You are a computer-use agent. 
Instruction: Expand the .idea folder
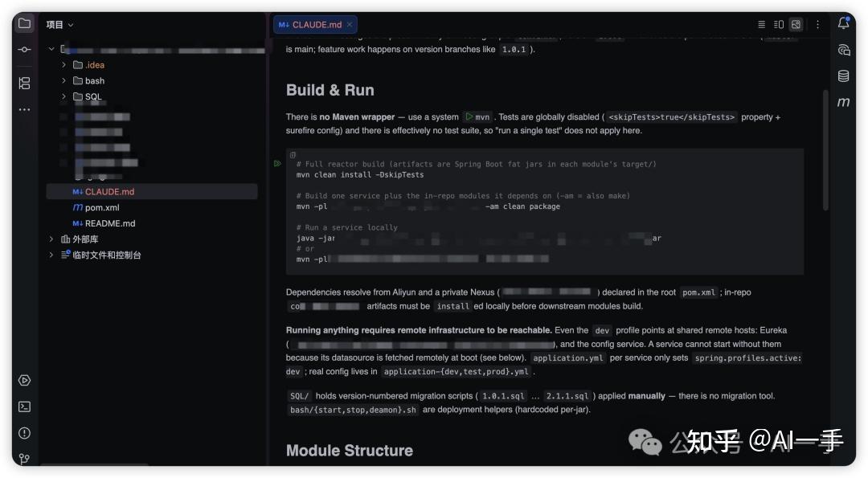(63, 65)
